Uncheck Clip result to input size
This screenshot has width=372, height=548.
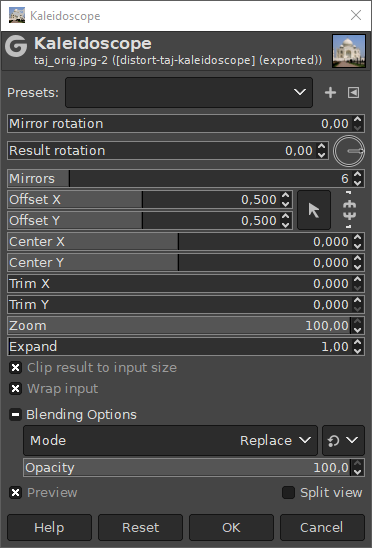[15, 368]
